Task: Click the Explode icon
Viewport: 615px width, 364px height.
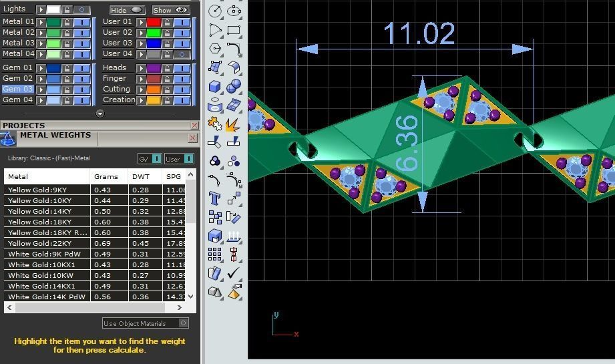Action: click(233, 125)
